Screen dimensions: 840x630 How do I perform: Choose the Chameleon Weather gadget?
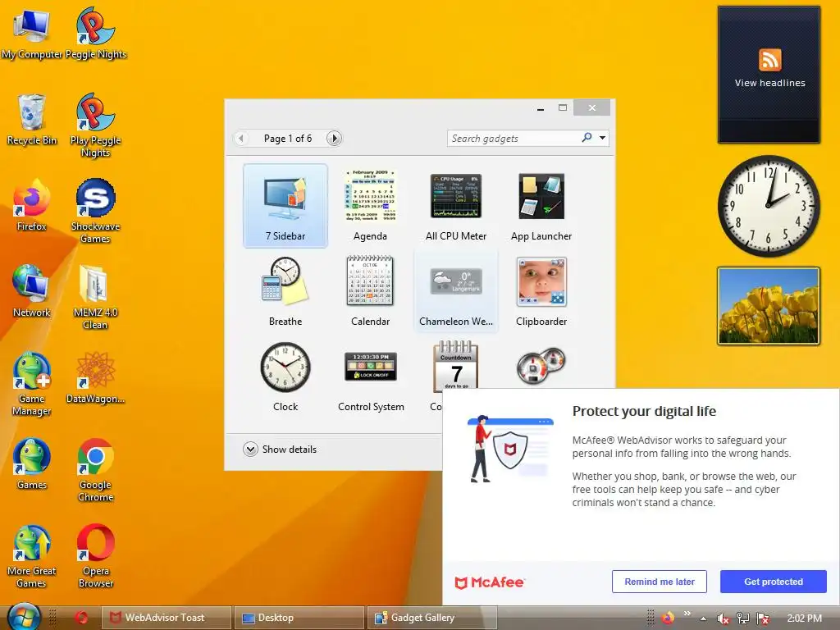(456, 291)
